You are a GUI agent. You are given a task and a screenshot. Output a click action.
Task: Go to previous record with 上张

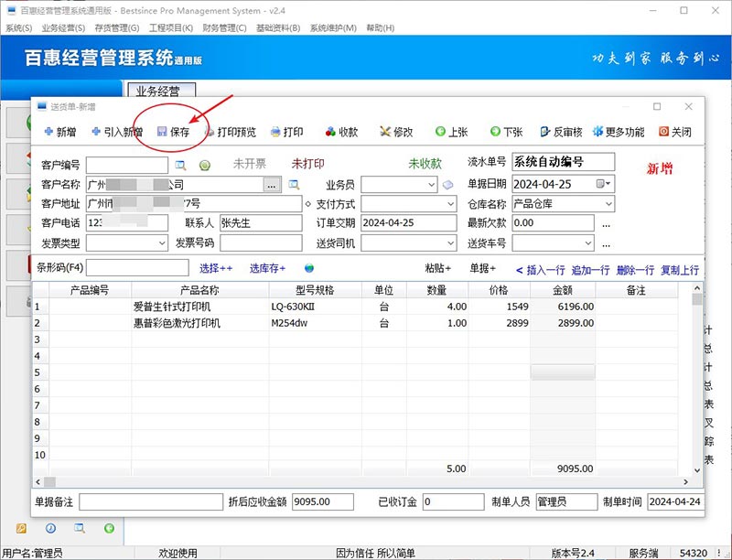coord(451,132)
